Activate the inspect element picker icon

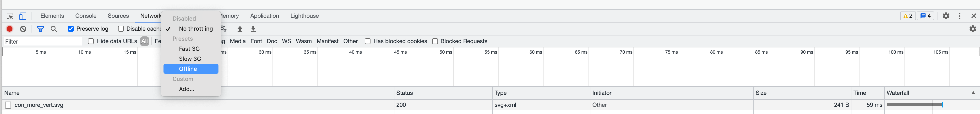pyautogui.click(x=10, y=16)
